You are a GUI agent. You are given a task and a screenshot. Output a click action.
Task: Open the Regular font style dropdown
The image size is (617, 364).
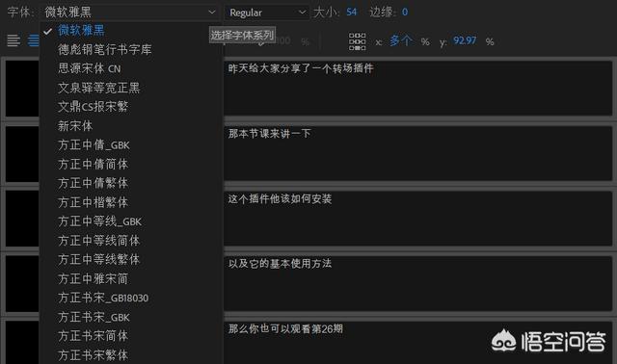pos(267,13)
